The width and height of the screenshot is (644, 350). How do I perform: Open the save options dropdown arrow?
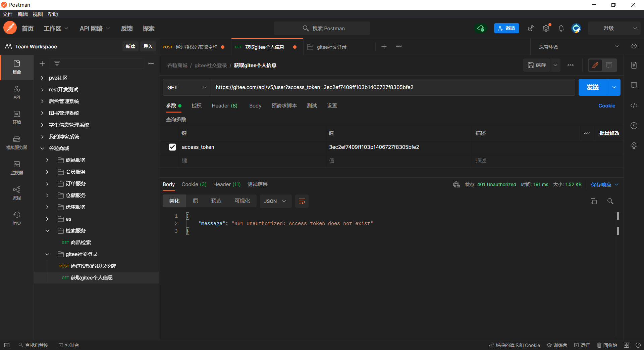(555, 65)
